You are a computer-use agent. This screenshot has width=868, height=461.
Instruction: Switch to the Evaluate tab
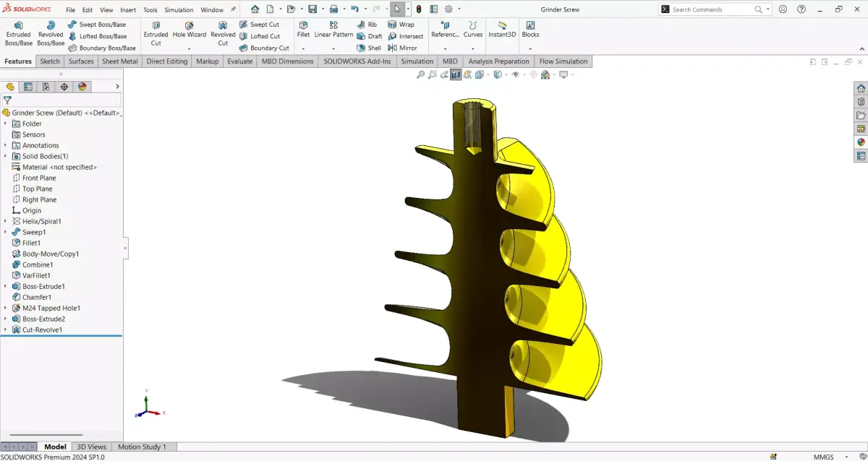[x=240, y=61]
